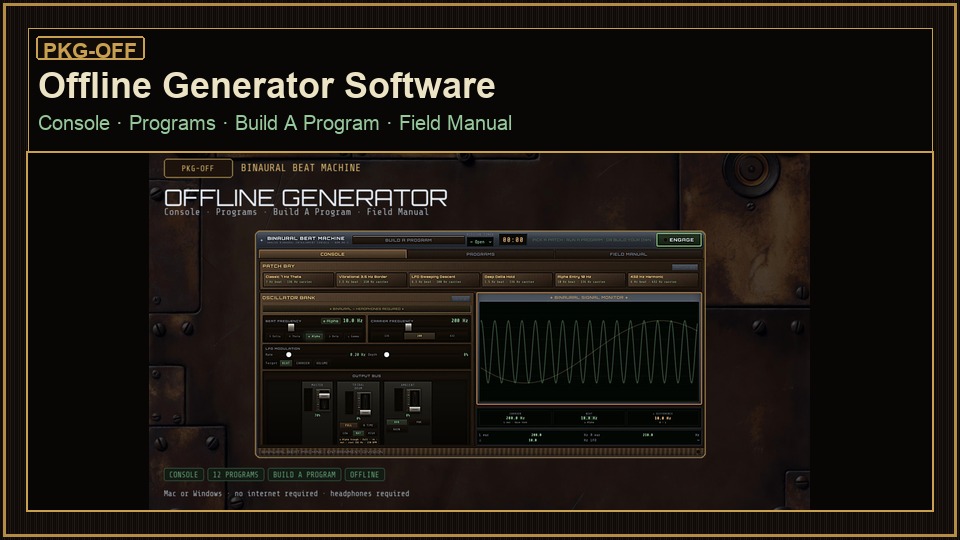Set LFO target to BEAT

click(286, 363)
